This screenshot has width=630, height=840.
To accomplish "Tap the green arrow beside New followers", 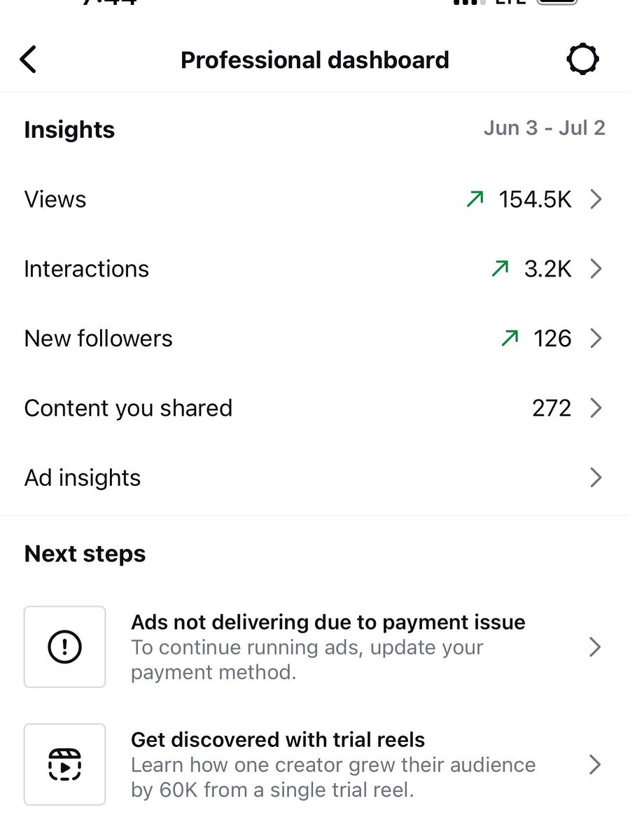I will click(x=510, y=339).
